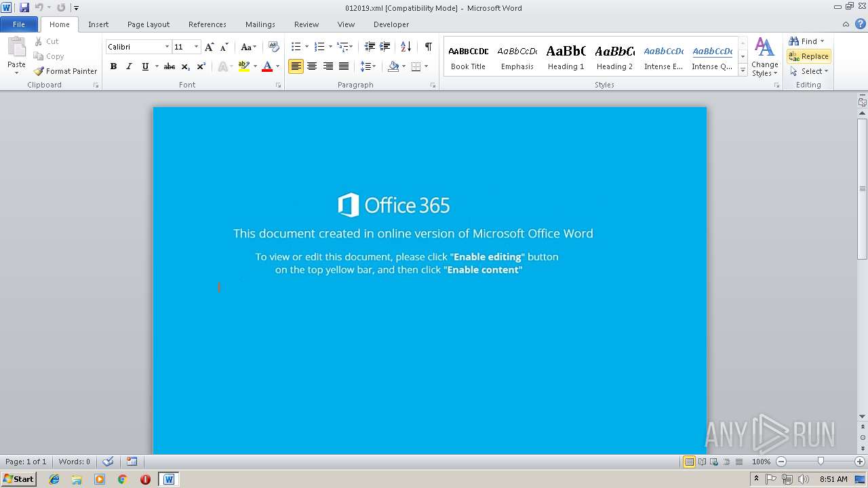This screenshot has width=868, height=488.
Task: Expand the Styles gallery More arrow
Action: (x=743, y=70)
